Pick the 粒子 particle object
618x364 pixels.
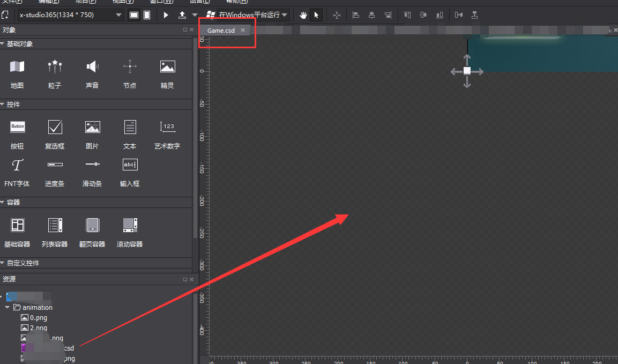pos(54,74)
